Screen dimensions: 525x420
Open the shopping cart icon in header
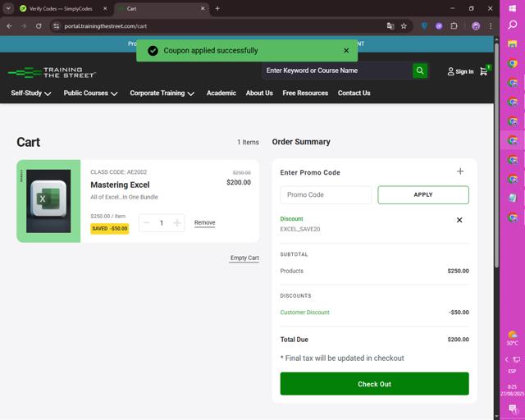[x=484, y=71]
